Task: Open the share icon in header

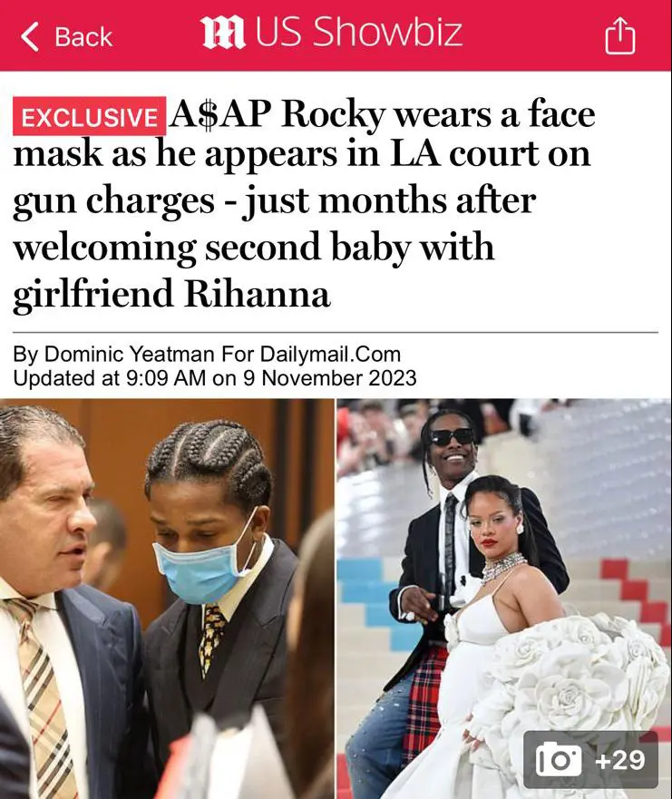Action: click(x=619, y=34)
